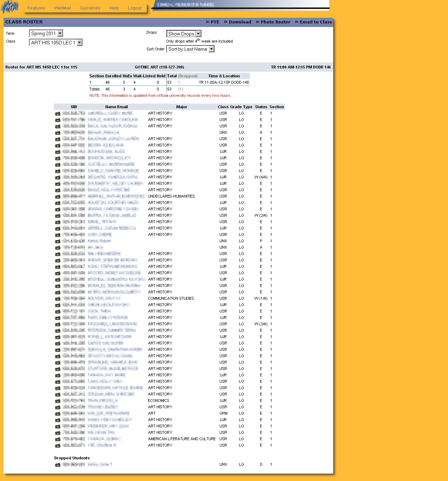Click the My portal logo
Image resolution: width=448 pixels, height=481 pixels.
click(x=10, y=7)
